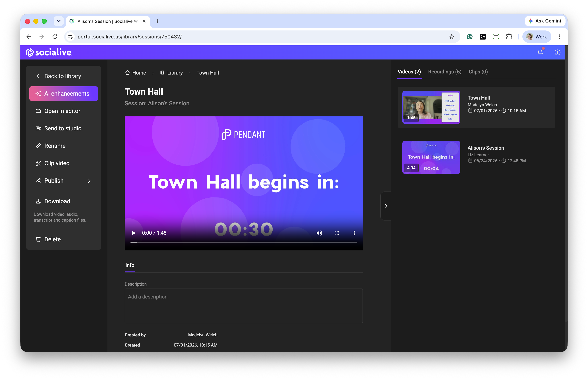The width and height of the screenshot is (588, 379).
Task: Play the Town Hall video
Action: [x=134, y=233]
